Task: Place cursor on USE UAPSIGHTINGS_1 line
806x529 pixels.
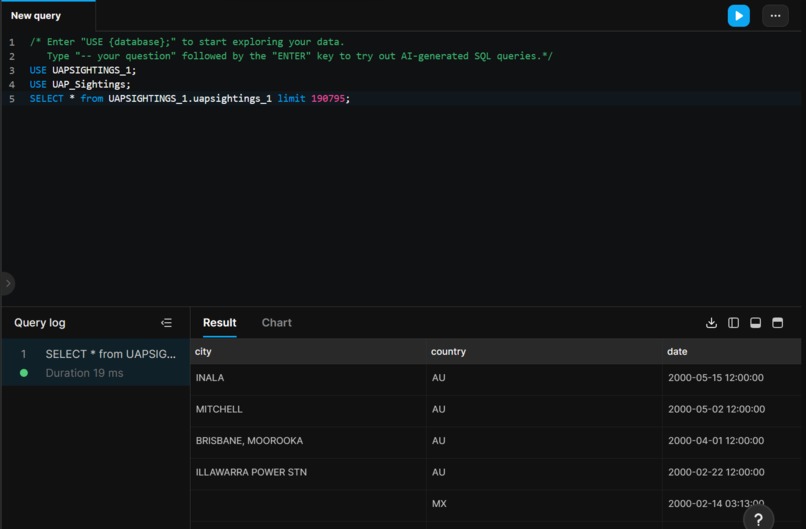Action: pyautogui.click(x=83, y=70)
